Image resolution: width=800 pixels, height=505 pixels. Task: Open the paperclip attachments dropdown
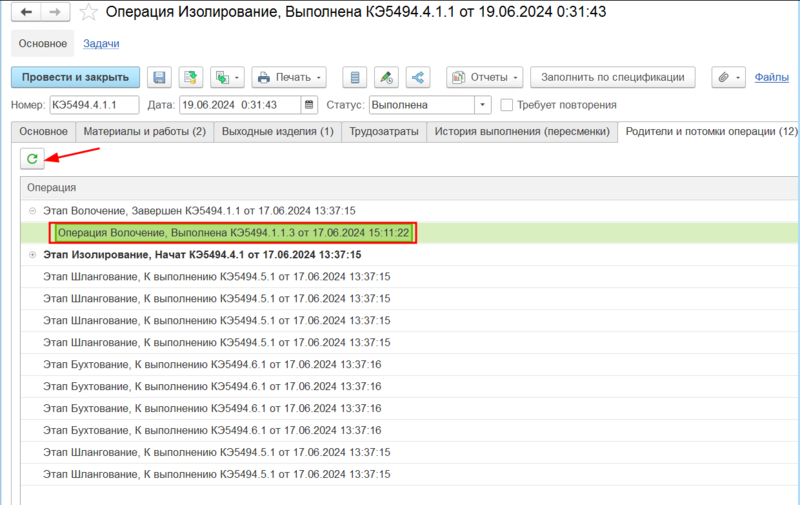[x=729, y=78]
